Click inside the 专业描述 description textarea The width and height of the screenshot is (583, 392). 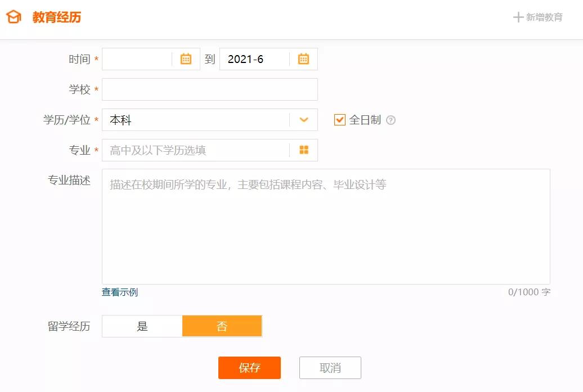[326, 225]
